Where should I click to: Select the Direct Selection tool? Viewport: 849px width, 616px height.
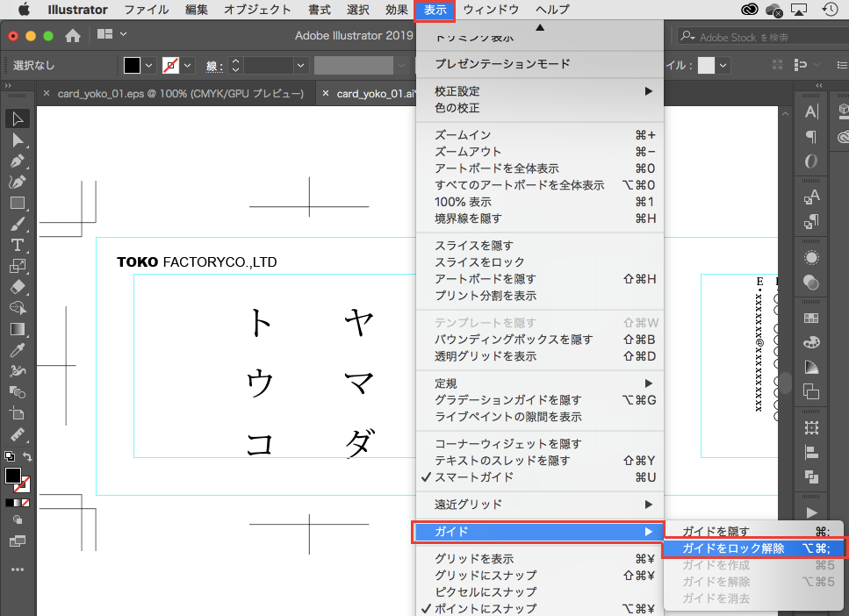pos(17,140)
